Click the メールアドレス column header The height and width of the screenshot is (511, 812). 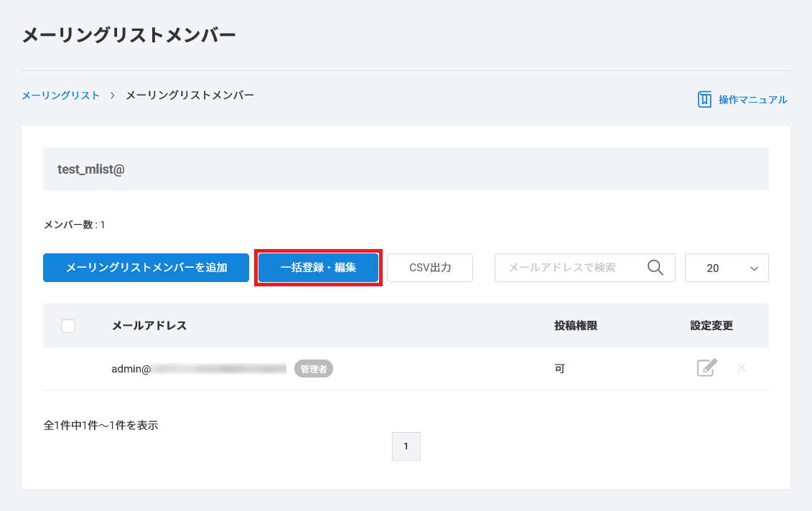(x=149, y=326)
